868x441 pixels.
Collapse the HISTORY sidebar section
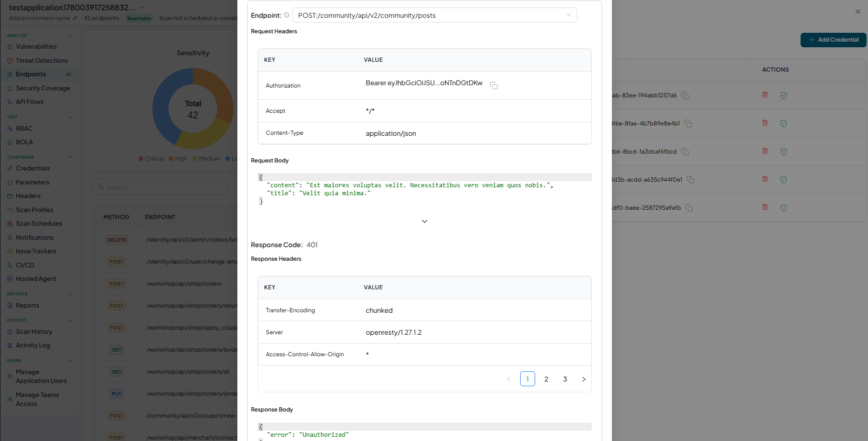click(70, 320)
